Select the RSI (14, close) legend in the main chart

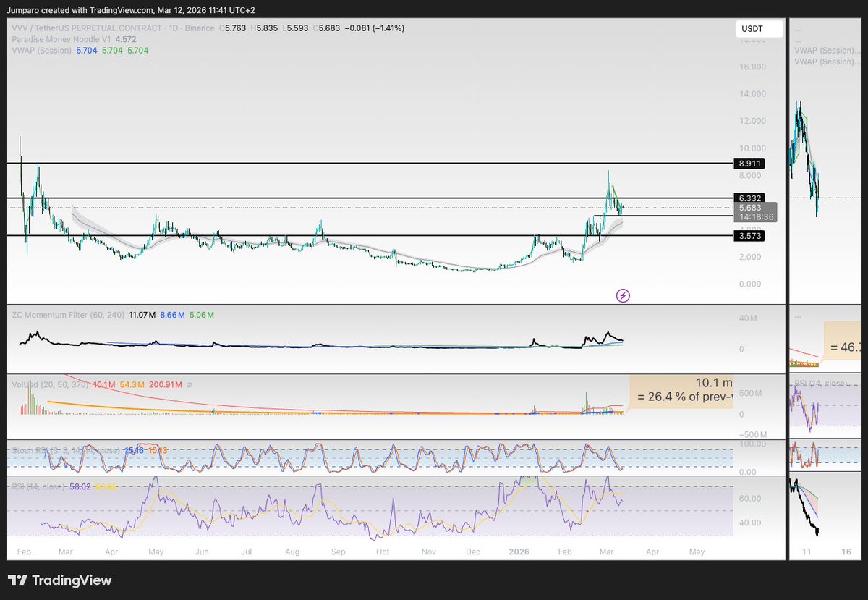click(38, 486)
